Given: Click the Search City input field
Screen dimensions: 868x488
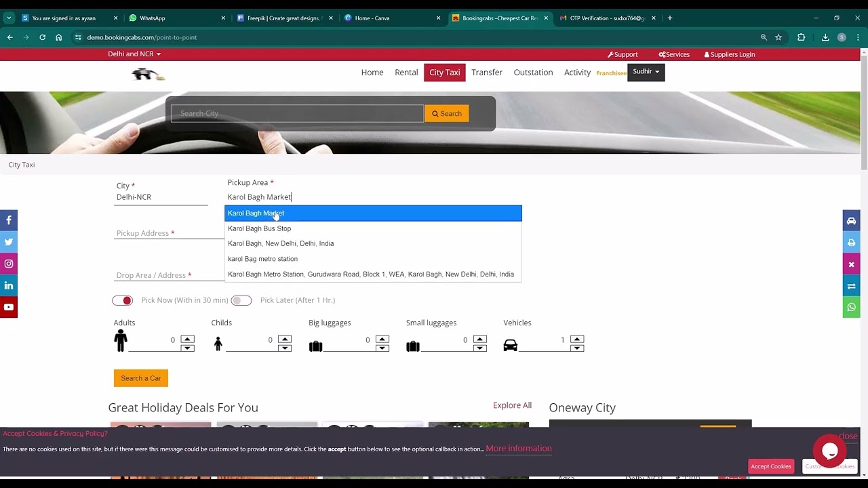Looking at the screenshot, I should click(297, 114).
